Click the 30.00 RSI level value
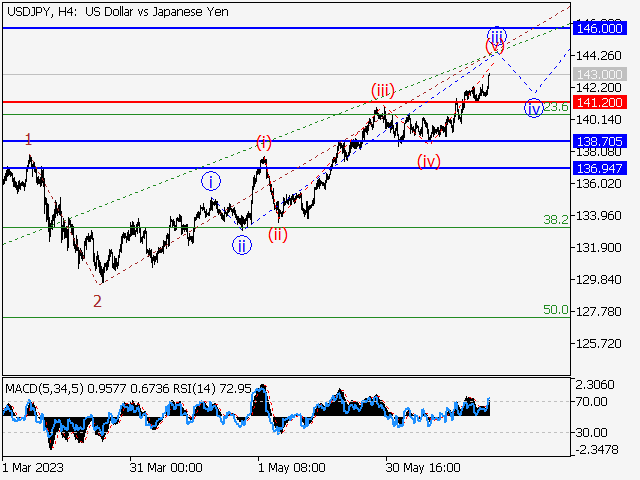Image resolution: width=640 pixels, height=480 pixels. pyautogui.click(x=591, y=432)
